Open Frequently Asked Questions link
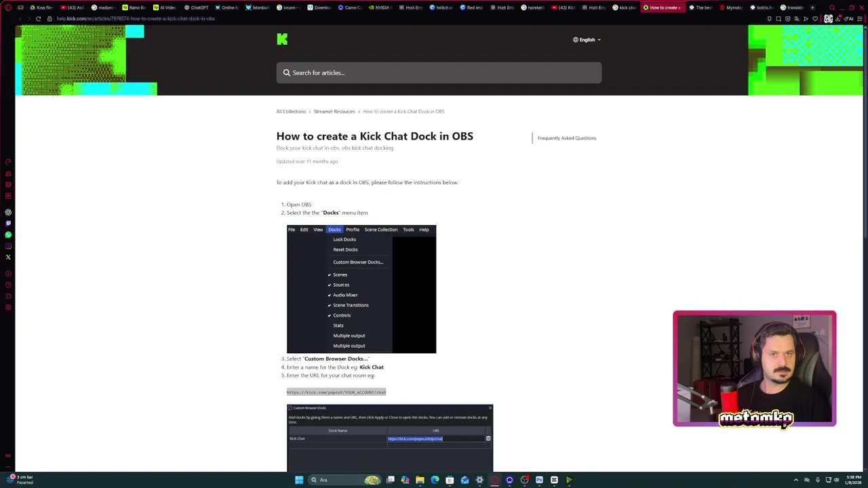 (x=567, y=138)
